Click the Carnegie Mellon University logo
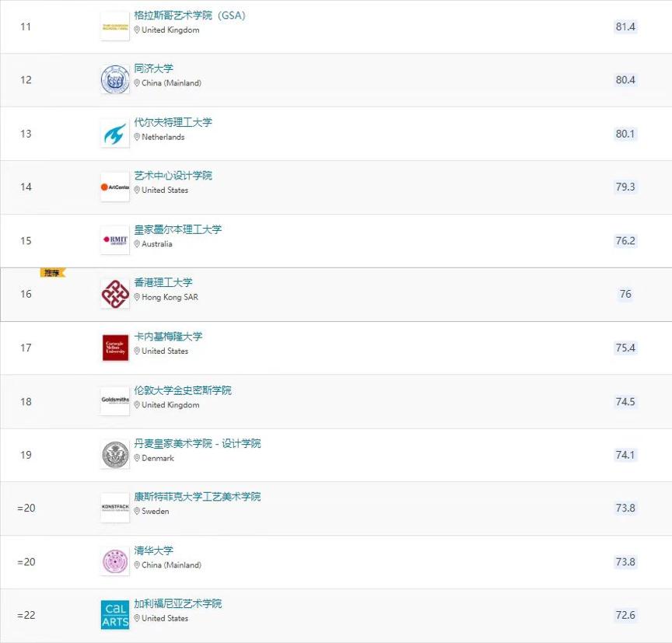This screenshot has width=672, height=643. click(x=115, y=348)
